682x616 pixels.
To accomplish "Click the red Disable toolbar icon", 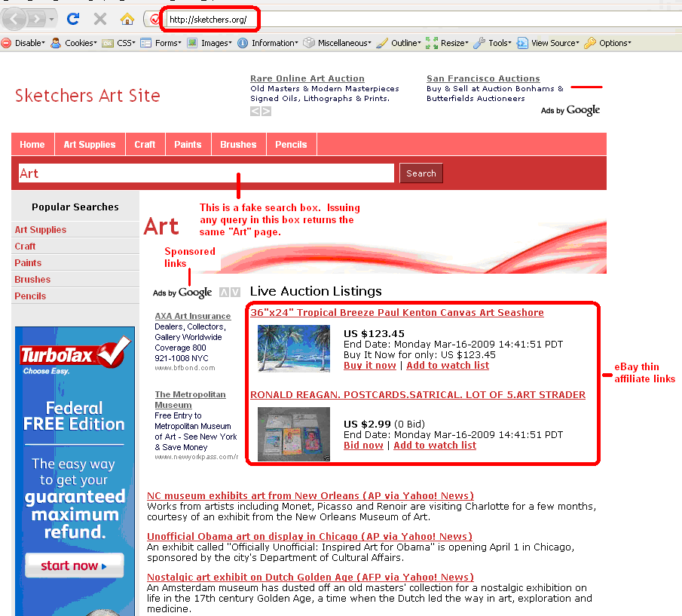I will pyautogui.click(x=6, y=43).
